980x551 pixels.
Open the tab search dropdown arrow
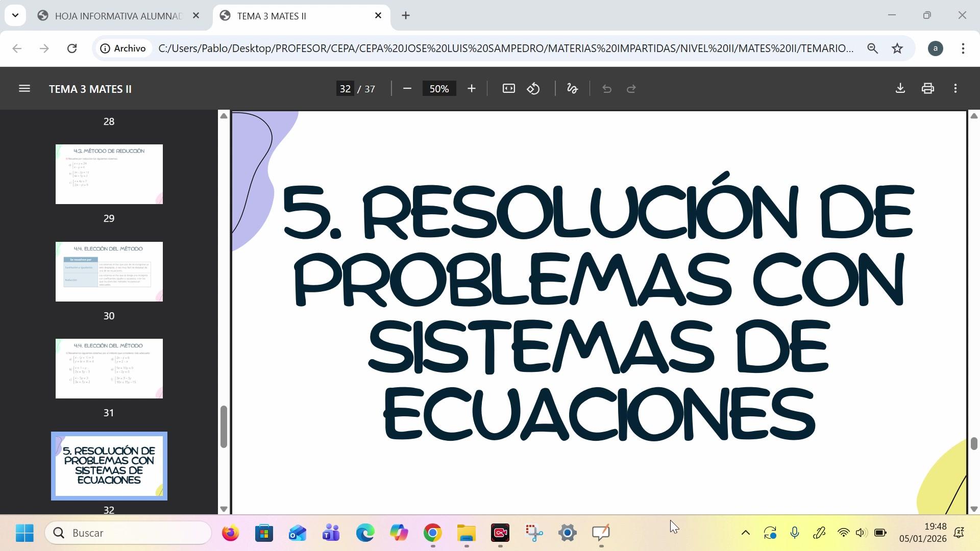tap(15, 15)
